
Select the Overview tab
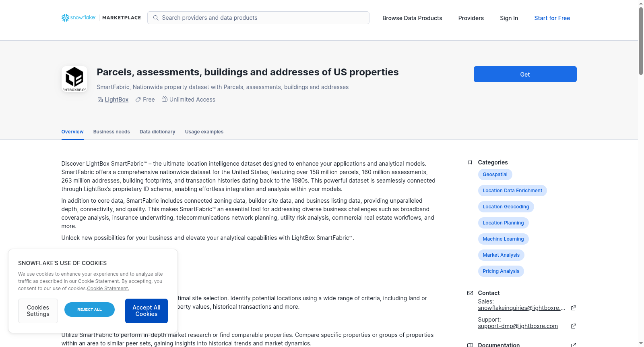pyautogui.click(x=72, y=132)
